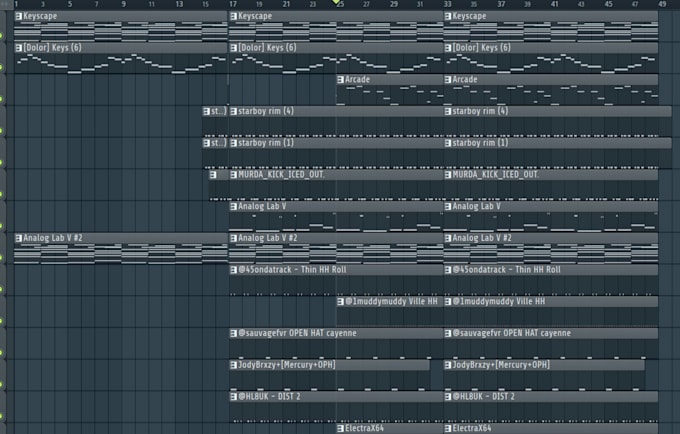The height and width of the screenshot is (434, 680).
Task: Mute the track holding [Dolor] Keys (6) clips
Action: (1, 67)
